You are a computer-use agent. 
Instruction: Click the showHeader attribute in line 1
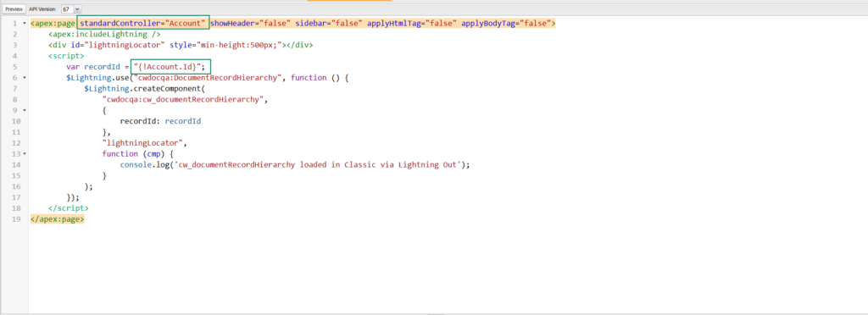pyautogui.click(x=231, y=24)
